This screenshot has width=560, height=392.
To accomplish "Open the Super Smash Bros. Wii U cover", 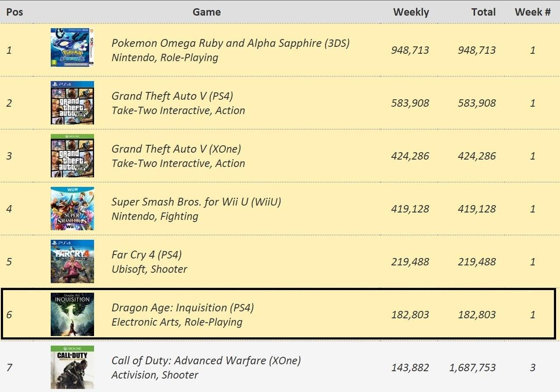I will 72,209.
